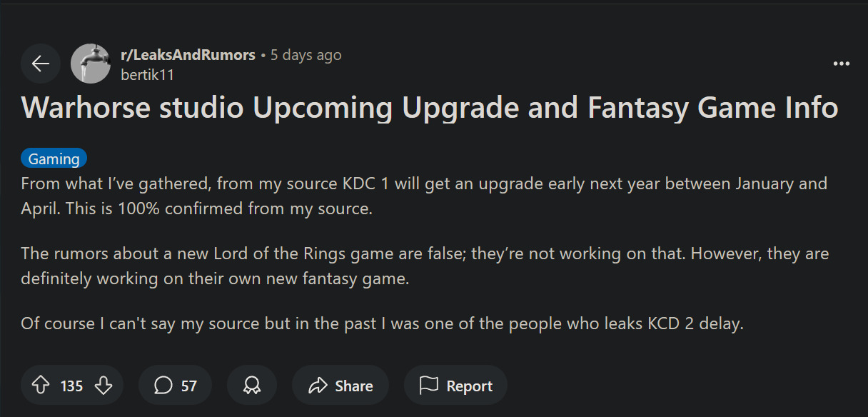Click the comment bubble icon

tap(163, 386)
